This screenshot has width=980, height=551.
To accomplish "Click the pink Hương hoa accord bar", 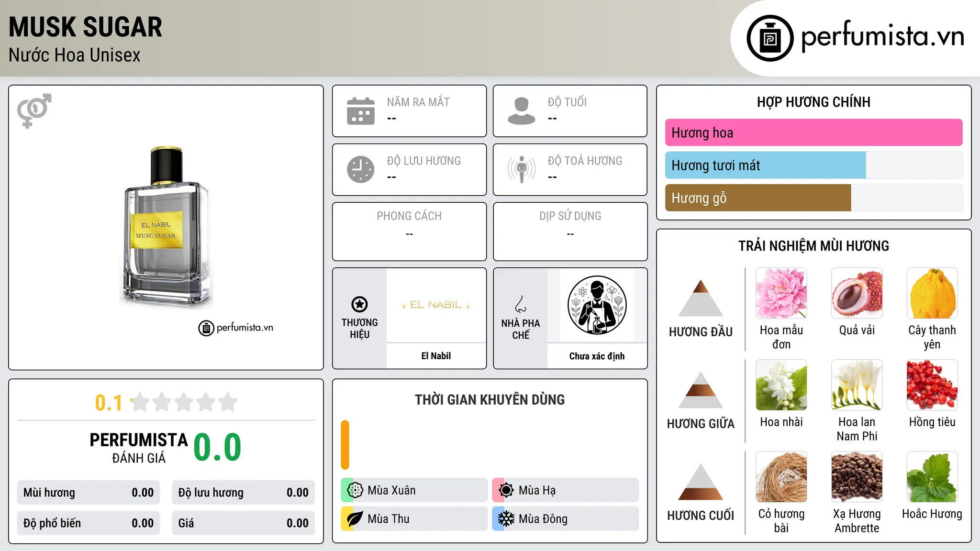I will (x=813, y=132).
